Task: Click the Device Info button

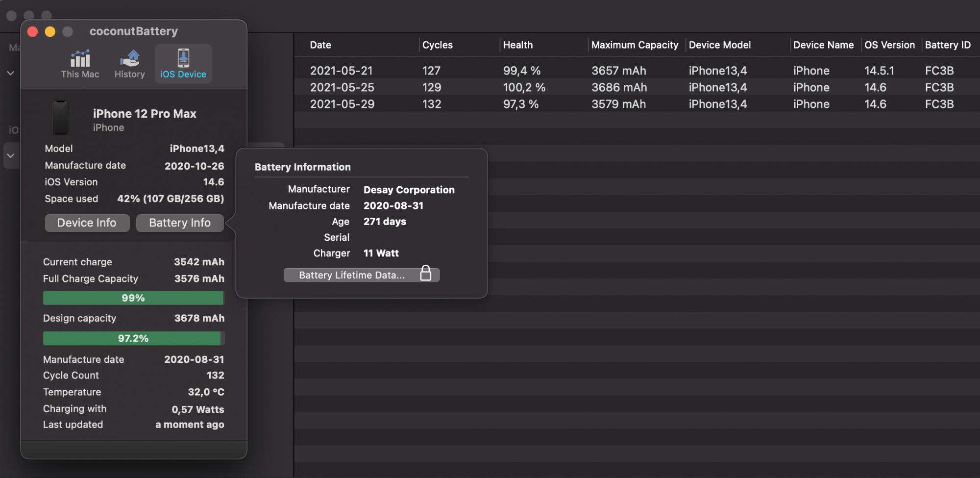Action: [87, 223]
